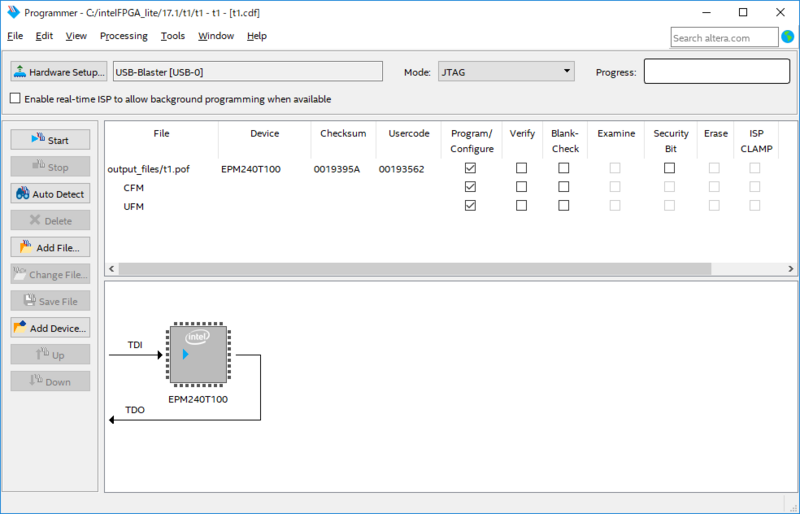Click the Erase column header
Screen dimensions: 800x514
(716, 134)
